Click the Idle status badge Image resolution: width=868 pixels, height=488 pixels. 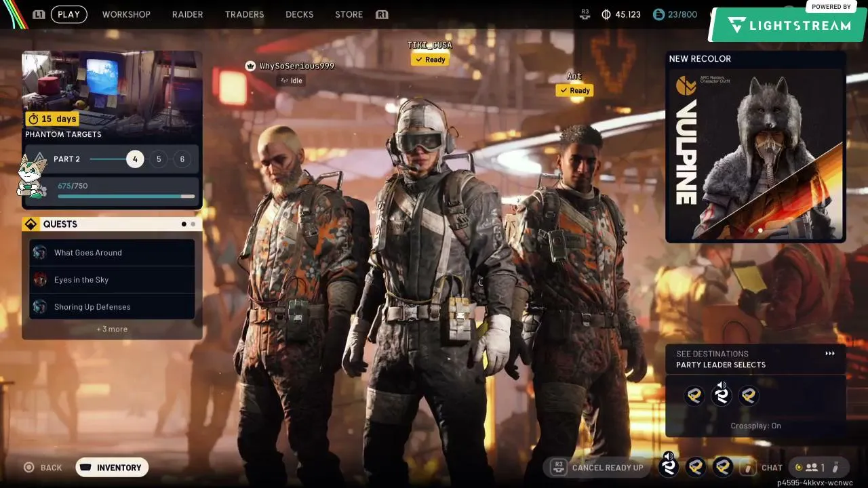click(x=291, y=81)
